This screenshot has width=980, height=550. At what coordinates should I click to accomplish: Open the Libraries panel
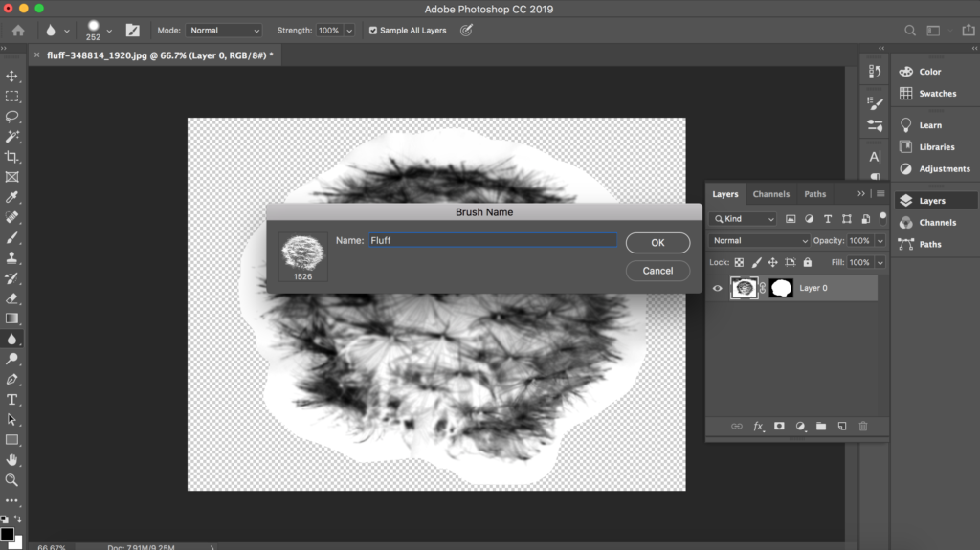[935, 147]
